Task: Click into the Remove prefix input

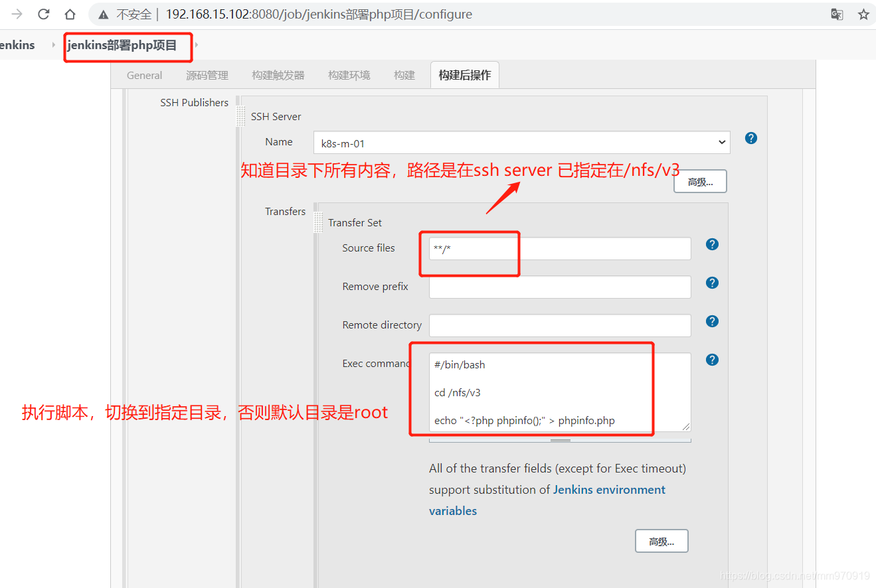Action: coord(560,287)
